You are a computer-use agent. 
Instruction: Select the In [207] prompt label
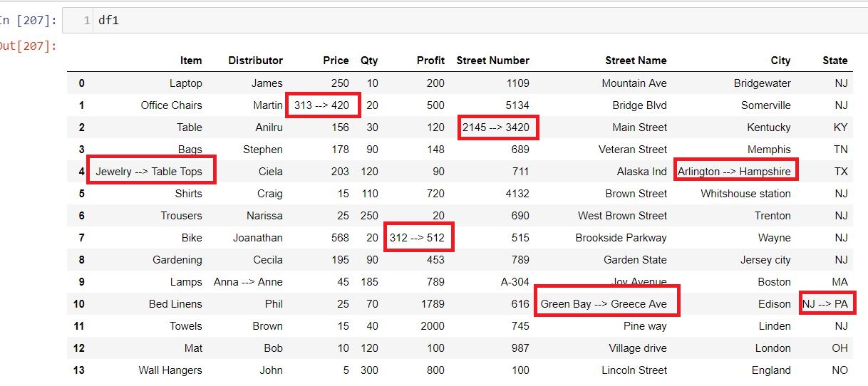(x=29, y=21)
